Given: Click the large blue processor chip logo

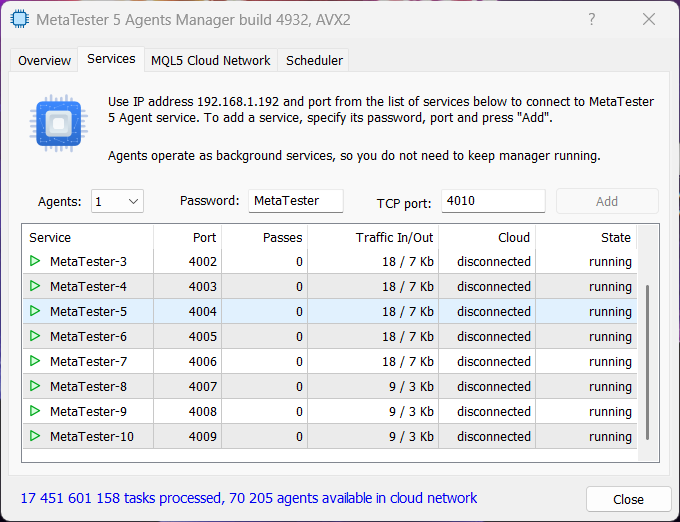Looking at the screenshot, I should point(59,124).
